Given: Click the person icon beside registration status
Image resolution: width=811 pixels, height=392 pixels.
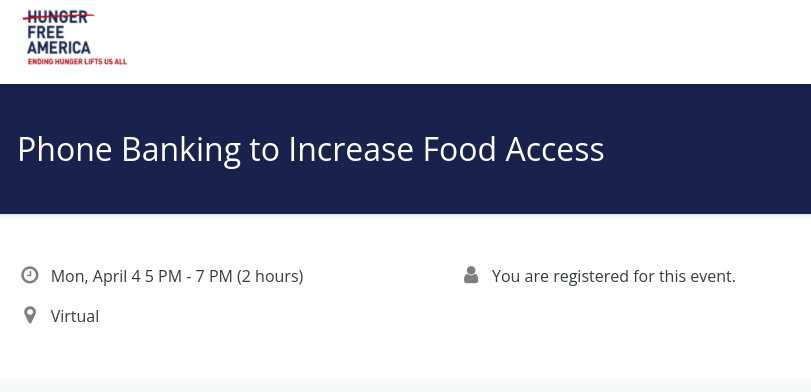Looking at the screenshot, I should coord(471,275).
